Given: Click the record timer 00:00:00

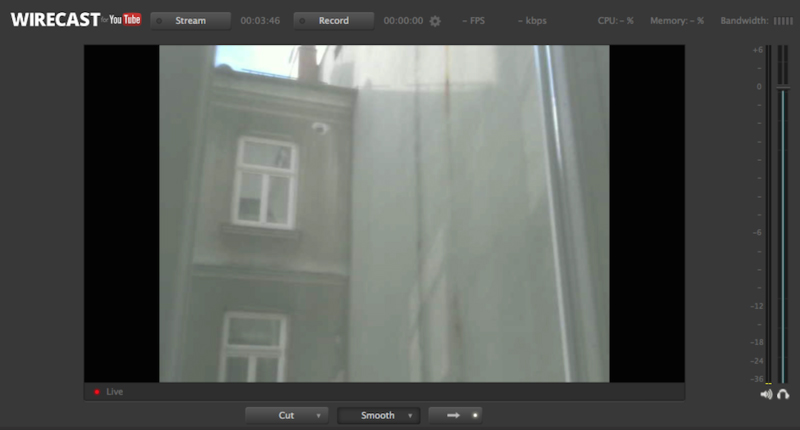Looking at the screenshot, I should [403, 21].
